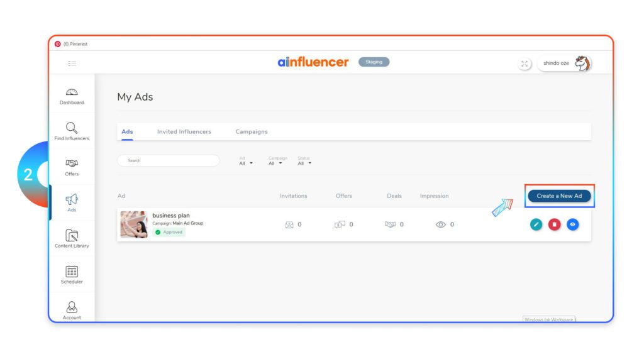Click the Create a New Ad button
This screenshot has width=644, height=359.
[559, 196]
